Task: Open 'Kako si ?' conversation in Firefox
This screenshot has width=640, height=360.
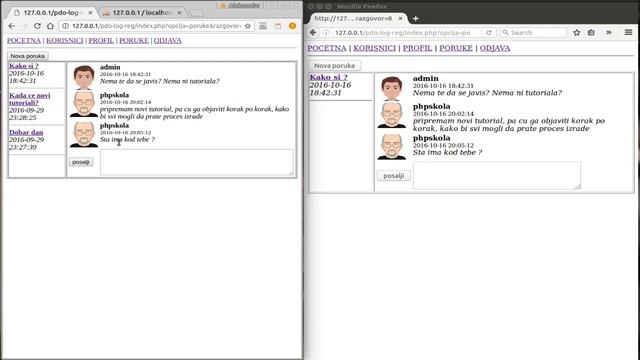Action: pos(329,77)
